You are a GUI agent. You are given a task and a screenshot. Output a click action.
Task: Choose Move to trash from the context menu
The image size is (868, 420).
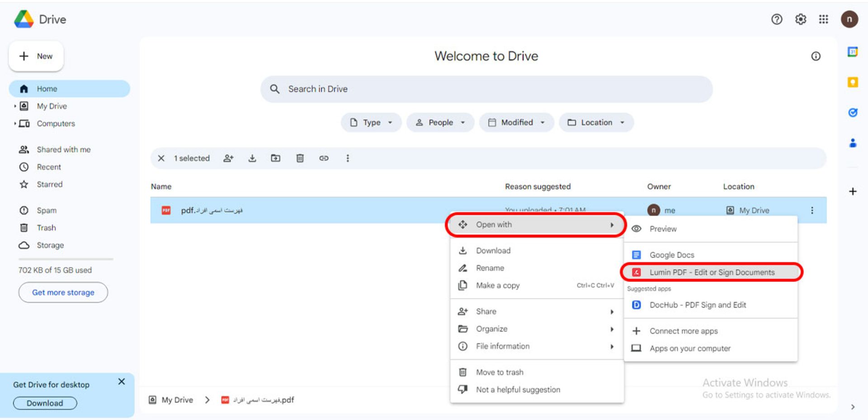coord(537,372)
